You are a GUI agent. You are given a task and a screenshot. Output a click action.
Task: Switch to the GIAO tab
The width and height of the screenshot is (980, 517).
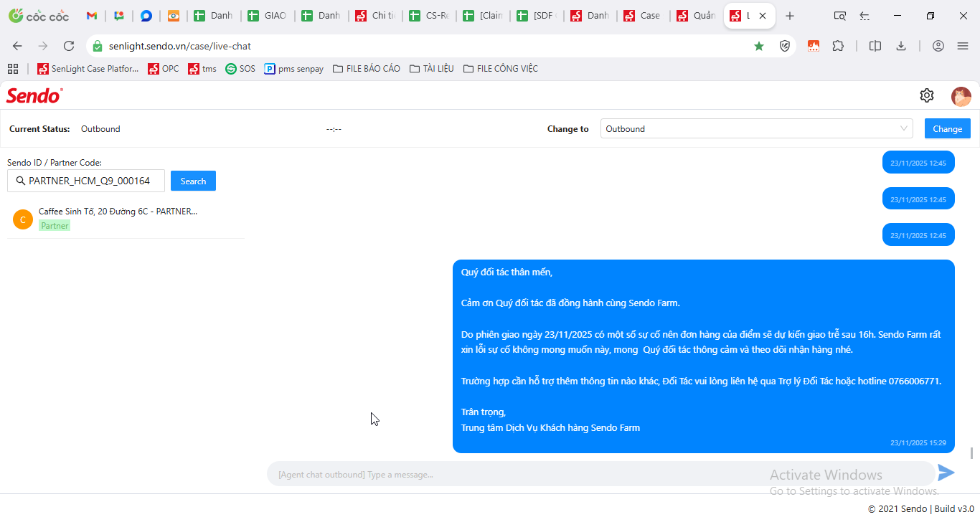[268, 16]
